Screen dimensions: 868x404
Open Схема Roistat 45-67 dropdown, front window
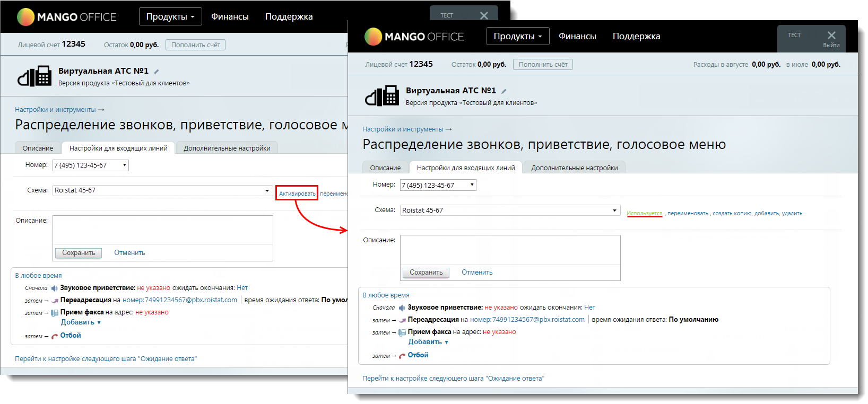tap(510, 210)
